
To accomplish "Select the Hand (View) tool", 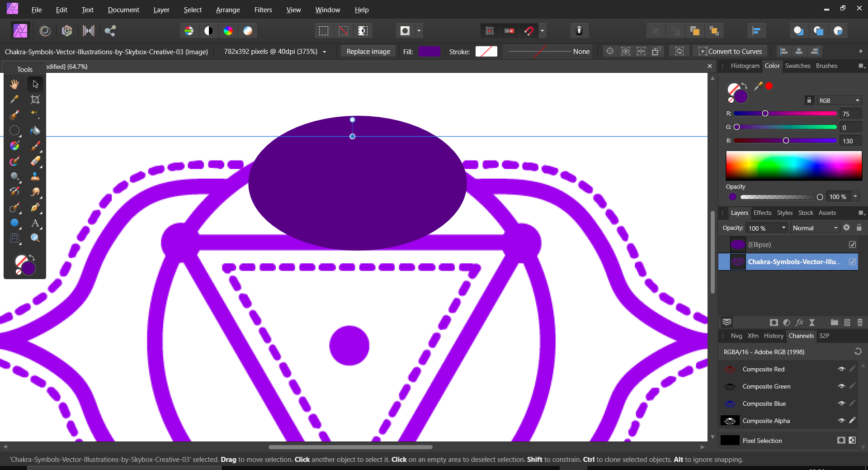I will coord(14,84).
